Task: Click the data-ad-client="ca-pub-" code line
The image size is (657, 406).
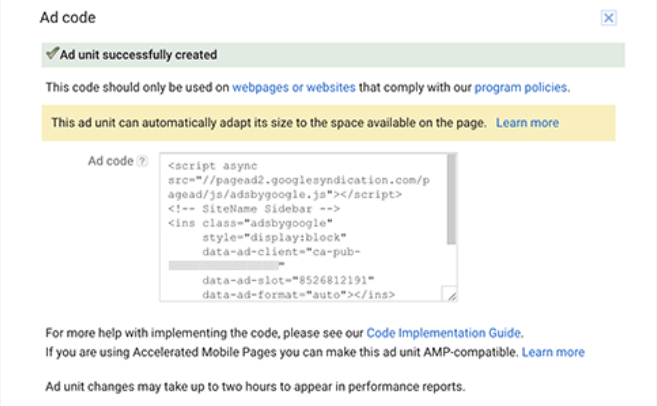Action: click(x=281, y=252)
